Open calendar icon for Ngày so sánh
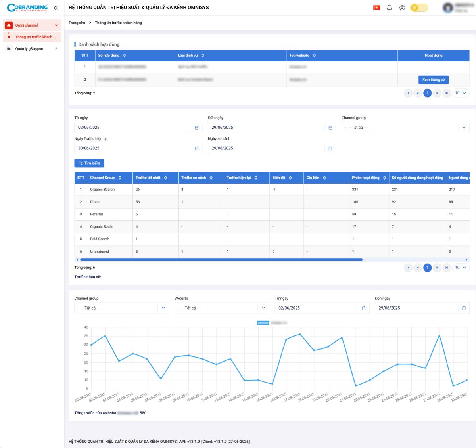Viewport: 476px width, 448px height. click(x=330, y=148)
